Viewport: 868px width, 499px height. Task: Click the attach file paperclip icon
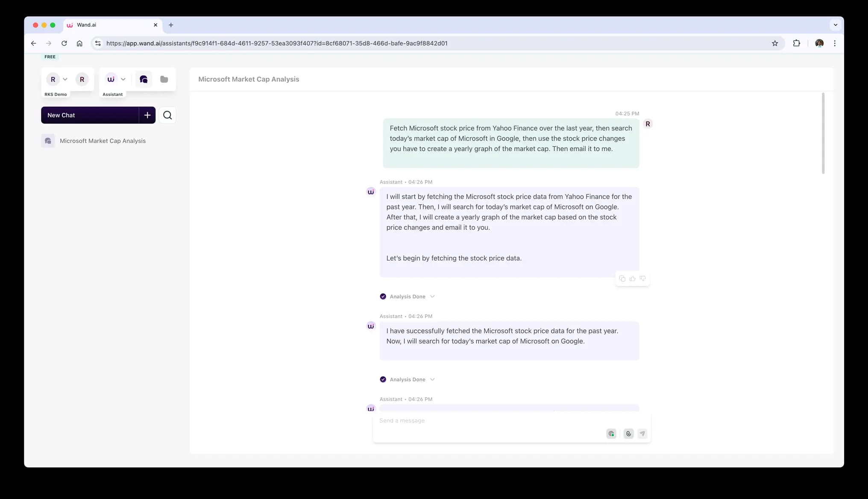[x=628, y=434]
